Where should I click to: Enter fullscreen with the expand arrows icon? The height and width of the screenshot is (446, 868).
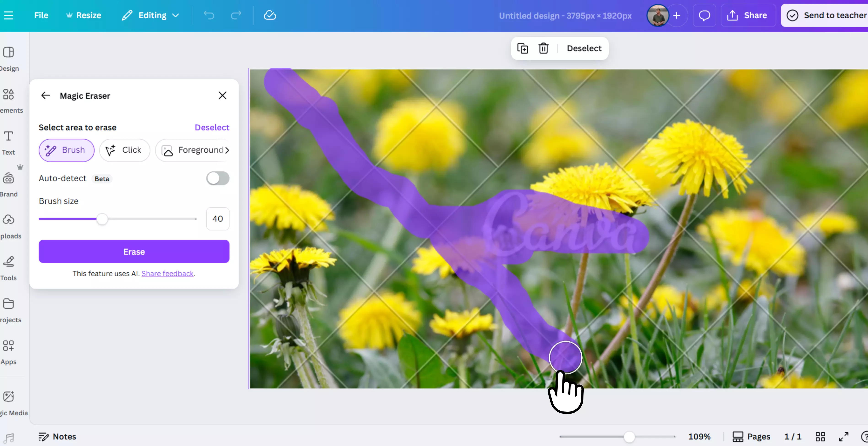843,437
